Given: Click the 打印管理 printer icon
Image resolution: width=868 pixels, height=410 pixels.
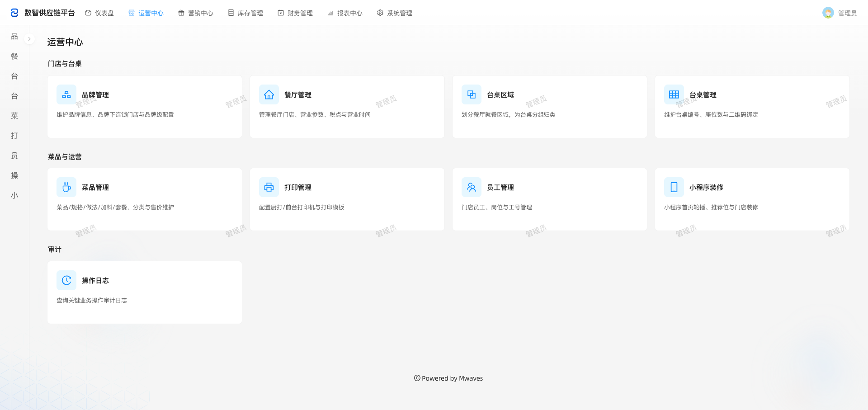Looking at the screenshot, I should [x=269, y=187].
